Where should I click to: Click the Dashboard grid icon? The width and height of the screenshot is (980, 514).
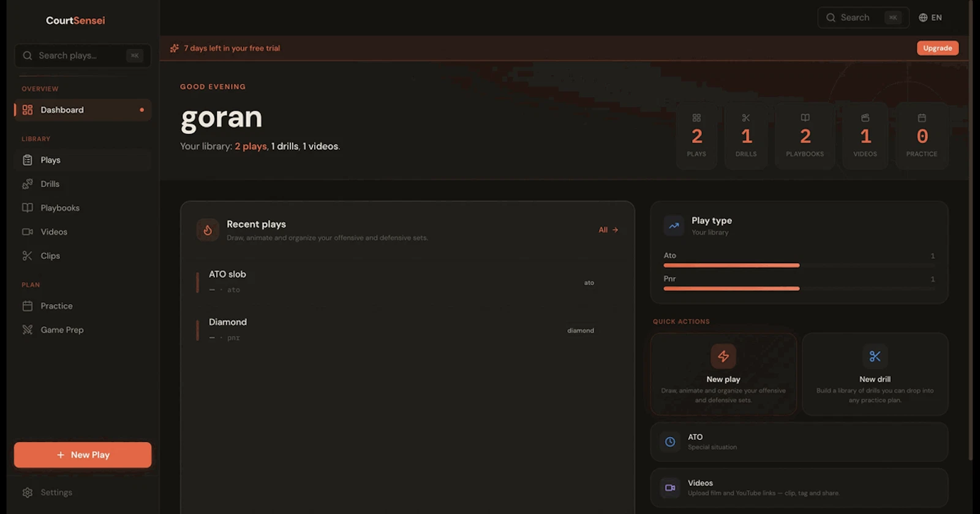pos(28,110)
